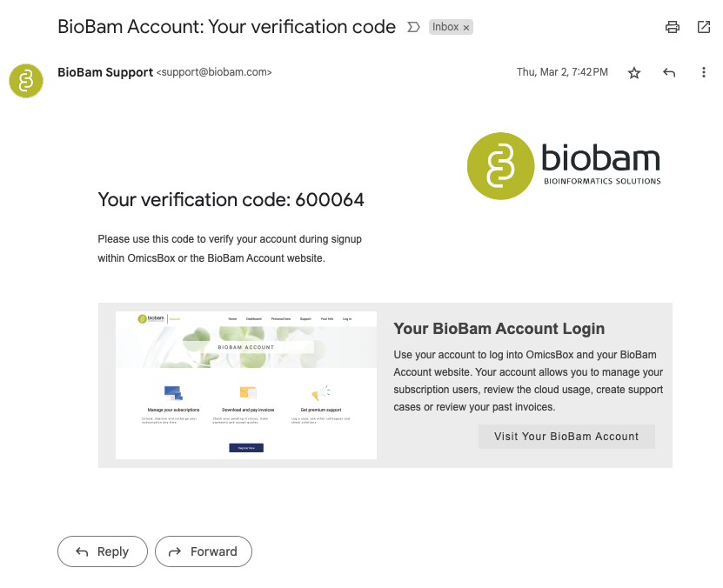Viewport: 723px width, 588px height.
Task: Star the BioBam Support email
Action: [634, 73]
